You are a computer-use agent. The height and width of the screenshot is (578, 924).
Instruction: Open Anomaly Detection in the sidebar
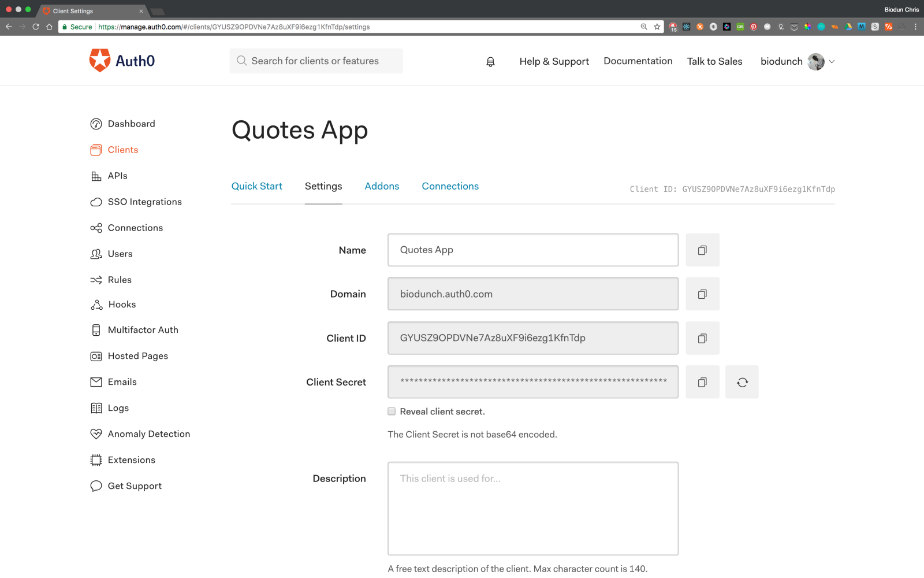pyautogui.click(x=140, y=434)
